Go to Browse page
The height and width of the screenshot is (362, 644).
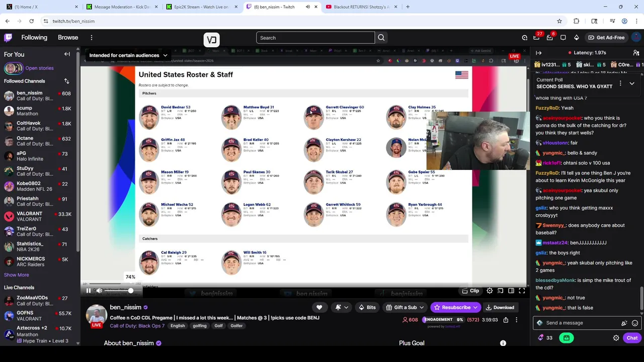pos(68,37)
